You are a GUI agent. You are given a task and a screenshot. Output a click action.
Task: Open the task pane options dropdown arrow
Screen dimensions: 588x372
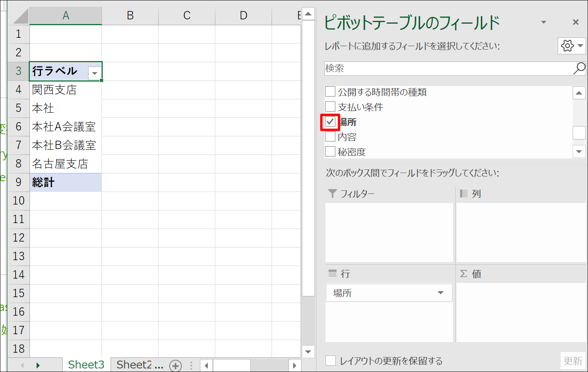544,22
